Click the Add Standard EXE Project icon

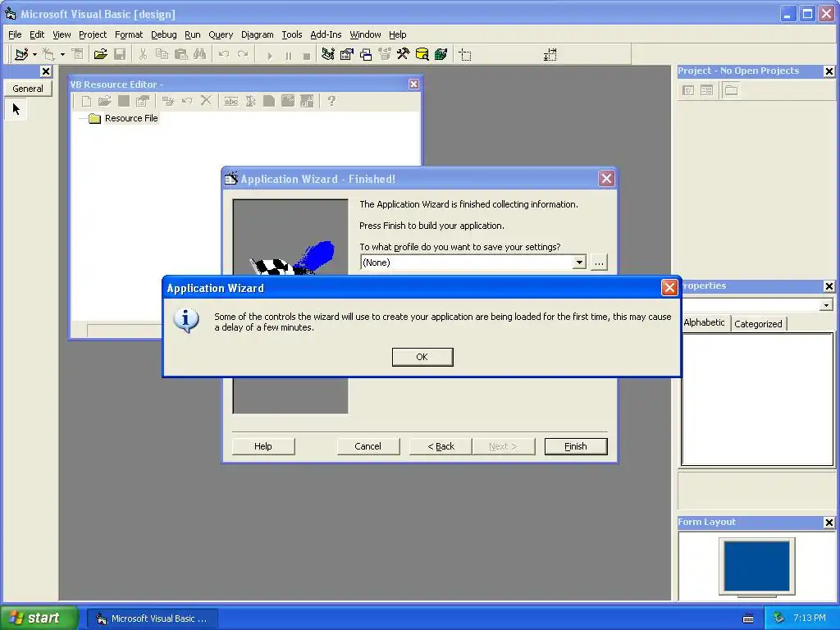pos(21,54)
